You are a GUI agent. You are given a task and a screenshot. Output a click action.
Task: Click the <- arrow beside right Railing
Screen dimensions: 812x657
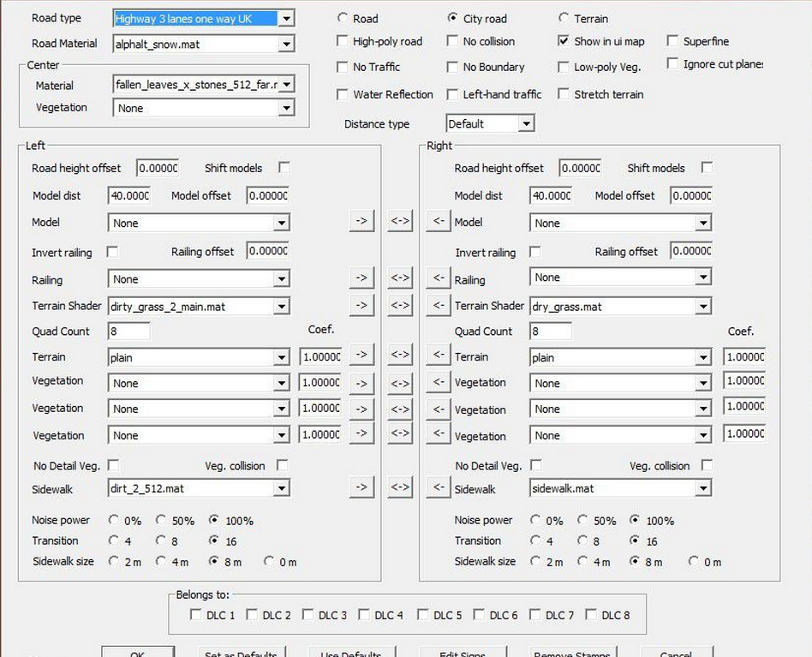(439, 278)
